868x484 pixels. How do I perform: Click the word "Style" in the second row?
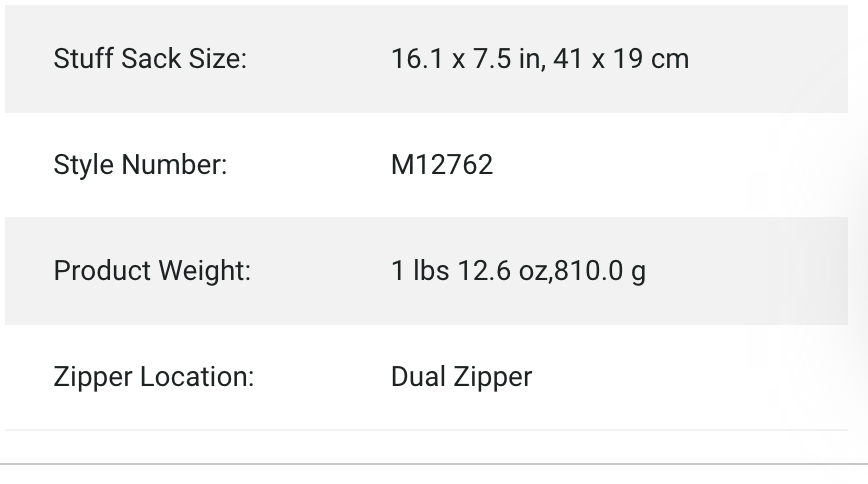pyautogui.click(x=83, y=164)
